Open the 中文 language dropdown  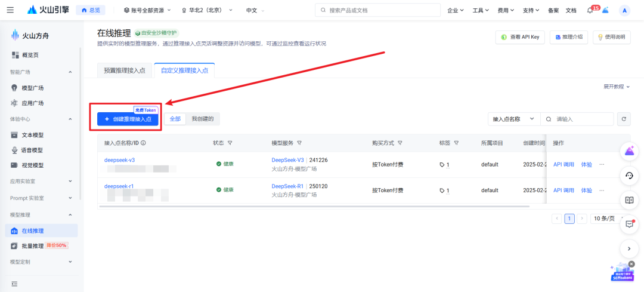point(255,10)
